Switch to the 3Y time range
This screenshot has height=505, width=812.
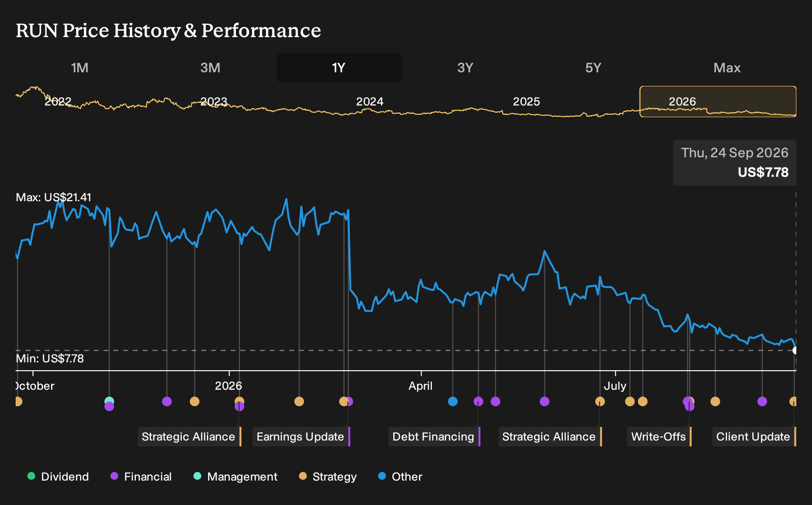[x=465, y=67]
